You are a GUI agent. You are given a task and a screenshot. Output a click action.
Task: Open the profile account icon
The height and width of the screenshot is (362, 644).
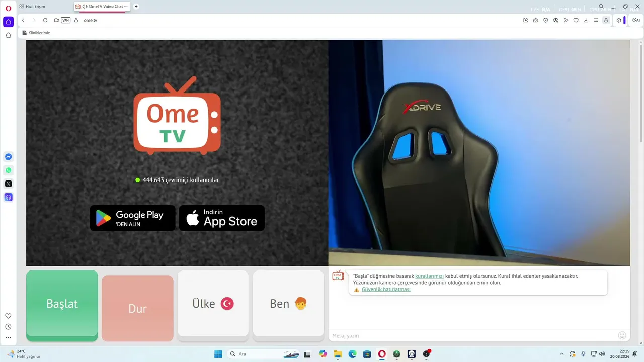click(x=606, y=20)
